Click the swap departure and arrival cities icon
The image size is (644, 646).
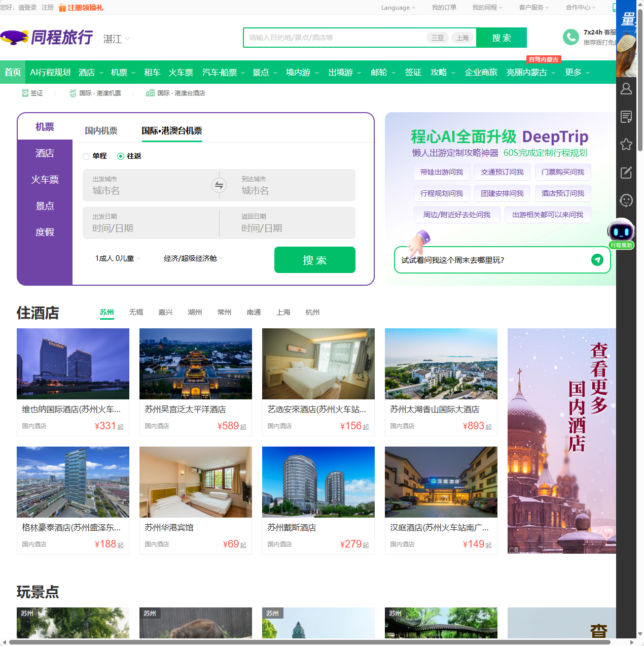coord(219,185)
